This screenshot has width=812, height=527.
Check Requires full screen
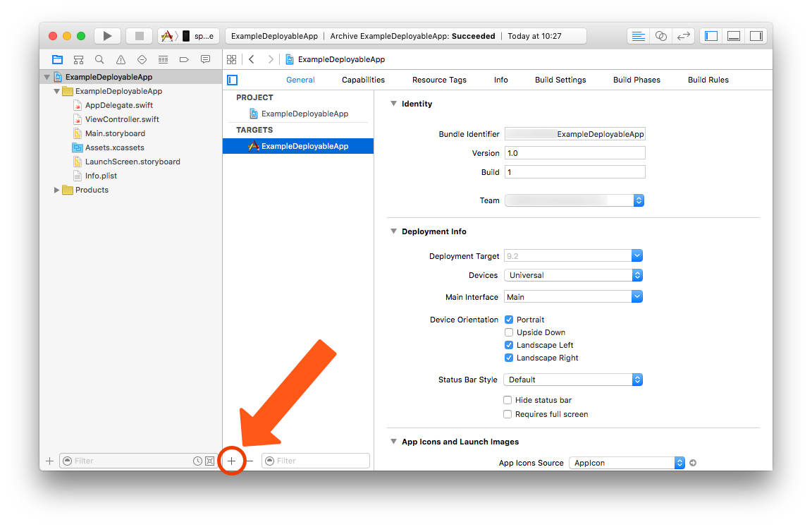click(x=508, y=414)
